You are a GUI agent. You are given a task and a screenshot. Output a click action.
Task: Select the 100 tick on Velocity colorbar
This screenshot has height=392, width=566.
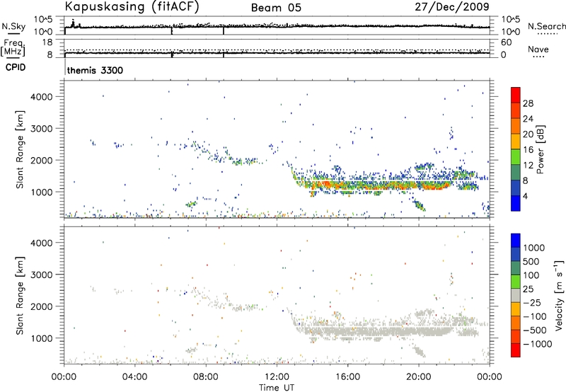point(531,275)
